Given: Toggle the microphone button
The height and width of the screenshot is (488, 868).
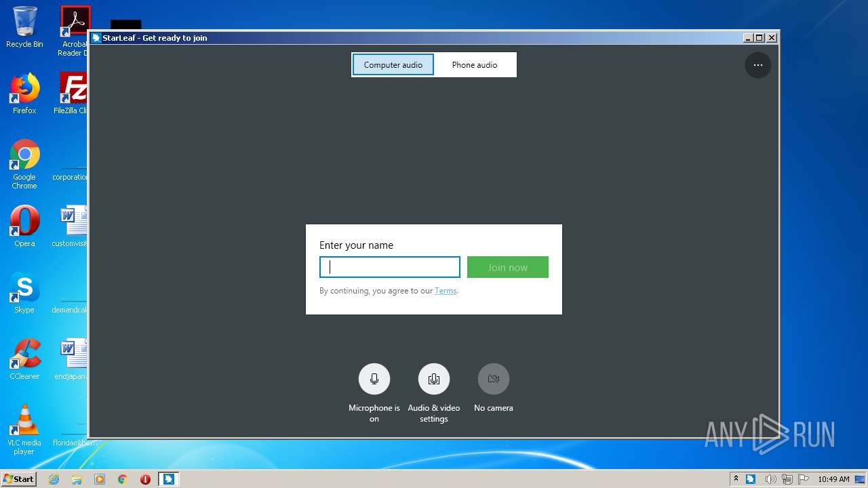Looking at the screenshot, I should click(x=374, y=379).
